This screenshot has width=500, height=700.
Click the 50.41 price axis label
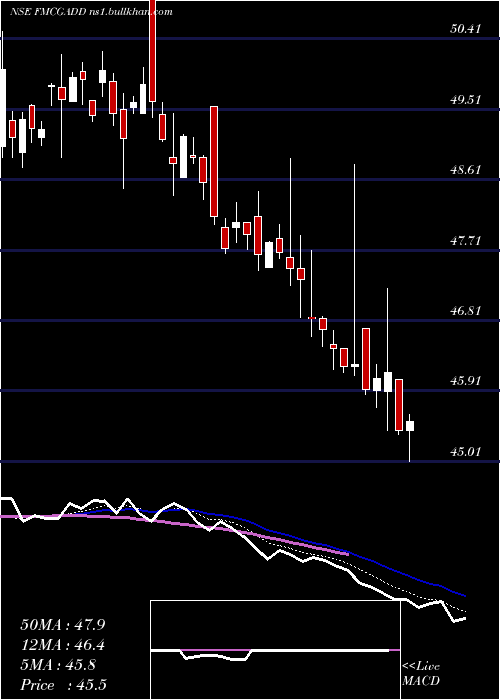pyautogui.click(x=466, y=29)
